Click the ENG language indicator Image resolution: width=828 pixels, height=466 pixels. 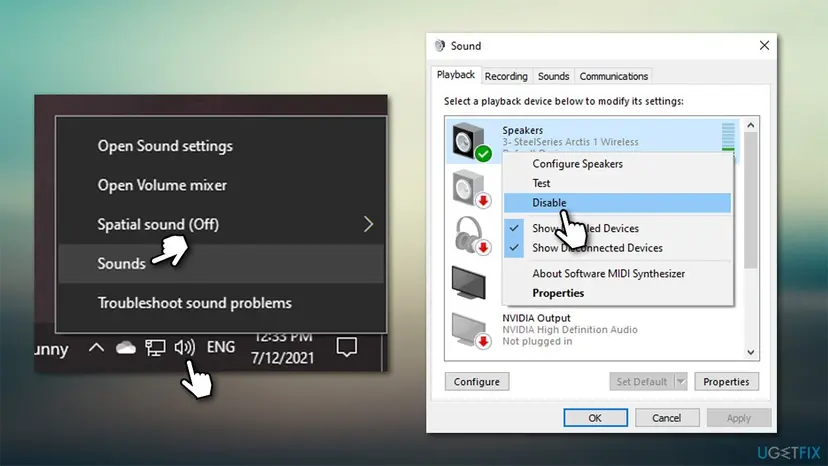pyautogui.click(x=221, y=347)
